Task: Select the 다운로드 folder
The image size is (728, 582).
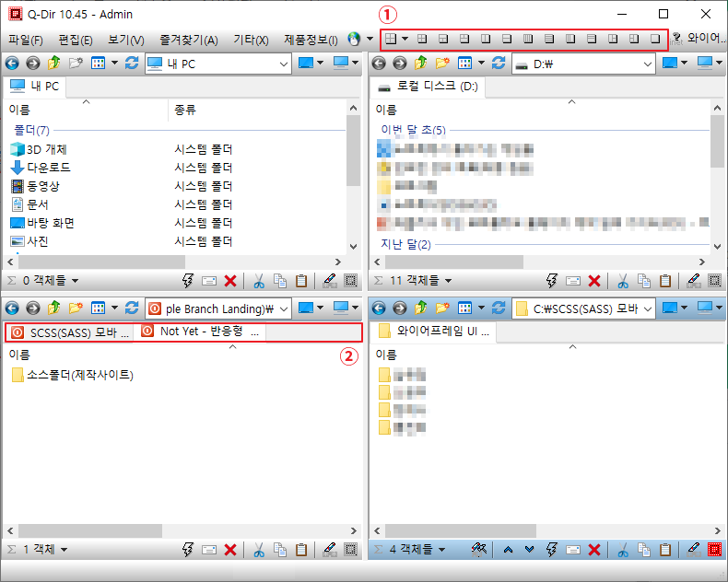Action: point(41,168)
